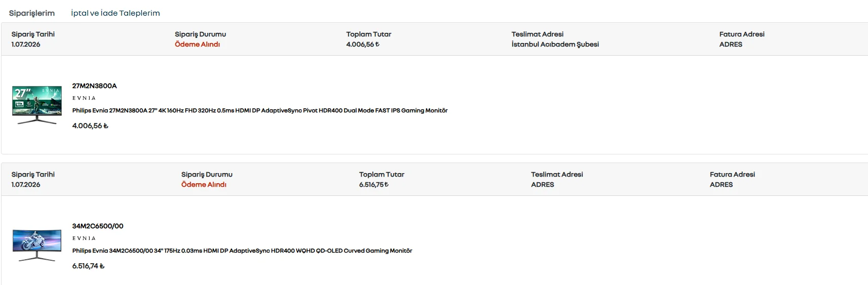The image size is (868, 285).
Task: Select model number 34M2C6500/00
Action: coord(98,226)
